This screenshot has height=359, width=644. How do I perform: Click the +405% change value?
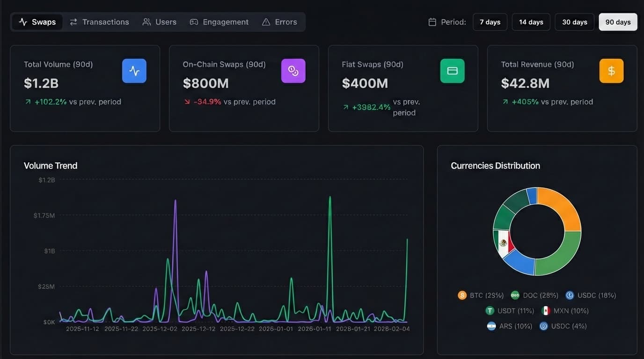[x=525, y=102]
